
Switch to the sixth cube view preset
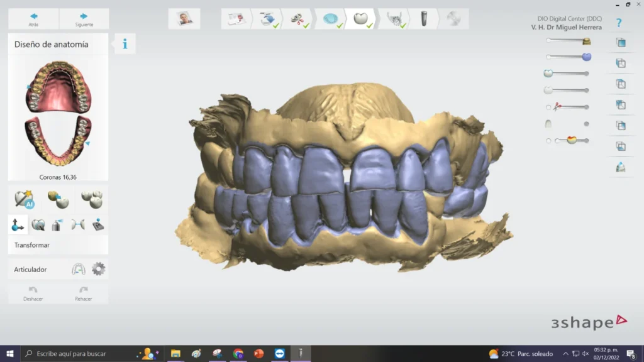[621, 146]
